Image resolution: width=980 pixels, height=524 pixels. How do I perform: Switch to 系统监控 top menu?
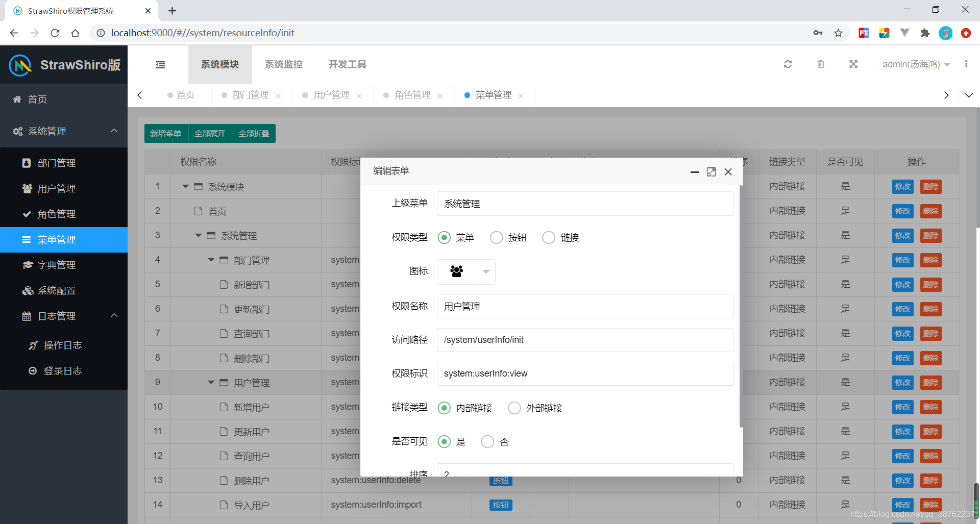pos(284,64)
